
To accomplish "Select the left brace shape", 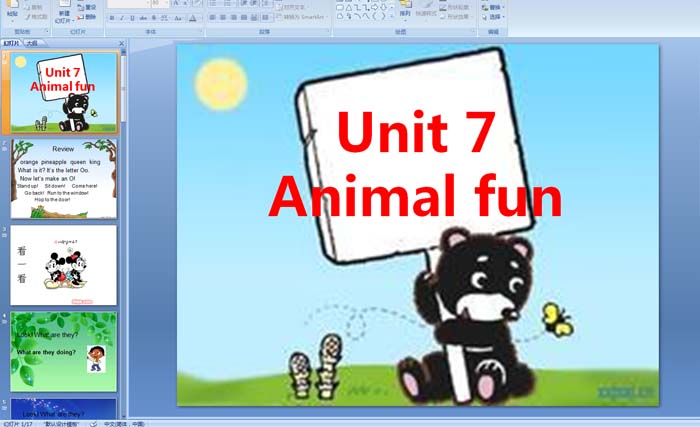I will point(374,16).
